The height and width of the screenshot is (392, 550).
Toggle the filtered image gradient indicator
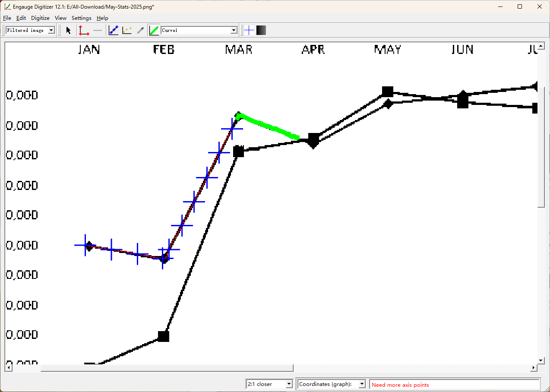pos(261,30)
